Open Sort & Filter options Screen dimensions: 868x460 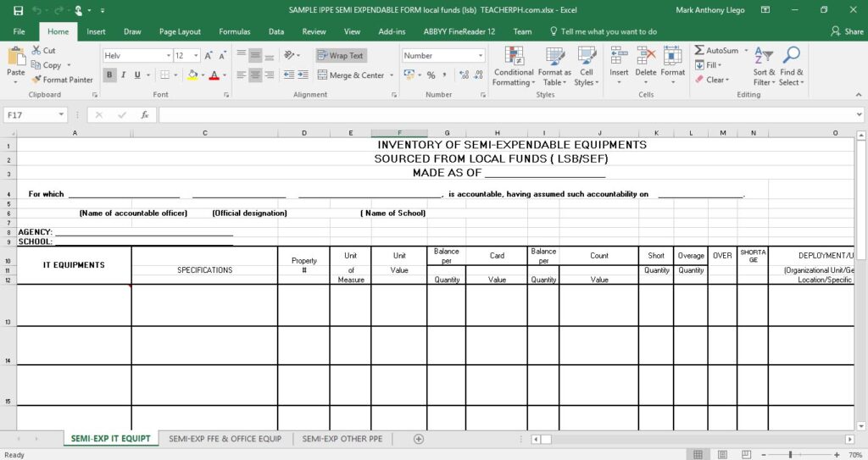764,66
